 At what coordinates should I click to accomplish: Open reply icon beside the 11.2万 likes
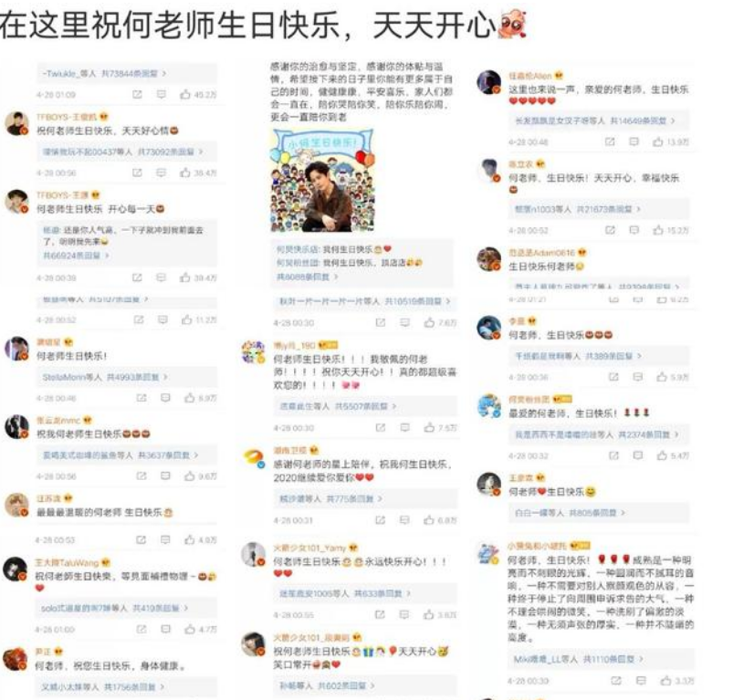click(162, 319)
